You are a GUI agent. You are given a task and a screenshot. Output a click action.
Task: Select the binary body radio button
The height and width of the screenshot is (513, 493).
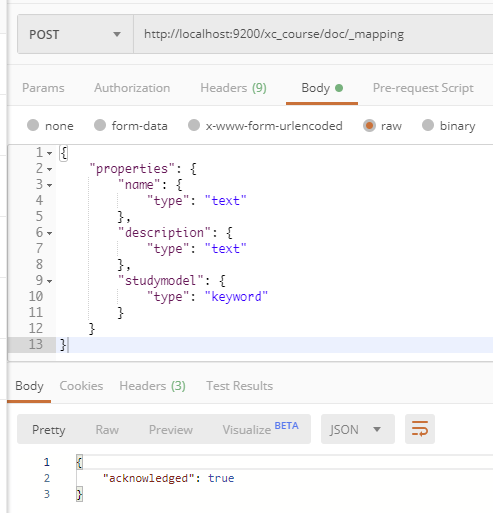(428, 126)
